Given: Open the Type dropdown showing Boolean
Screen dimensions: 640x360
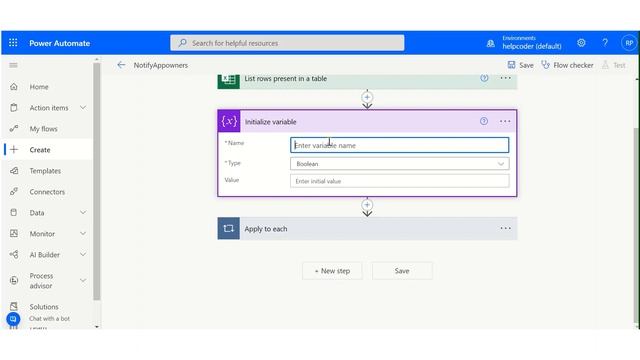Looking at the screenshot, I should click(x=400, y=164).
